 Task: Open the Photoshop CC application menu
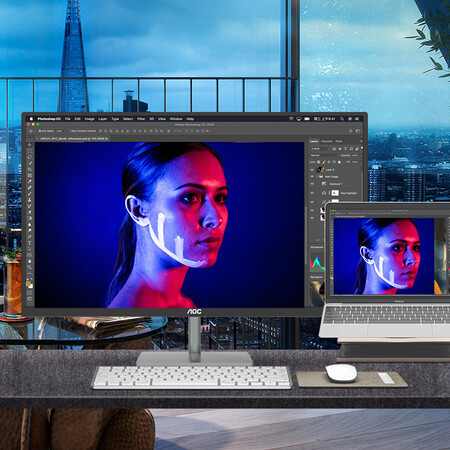tap(49, 119)
